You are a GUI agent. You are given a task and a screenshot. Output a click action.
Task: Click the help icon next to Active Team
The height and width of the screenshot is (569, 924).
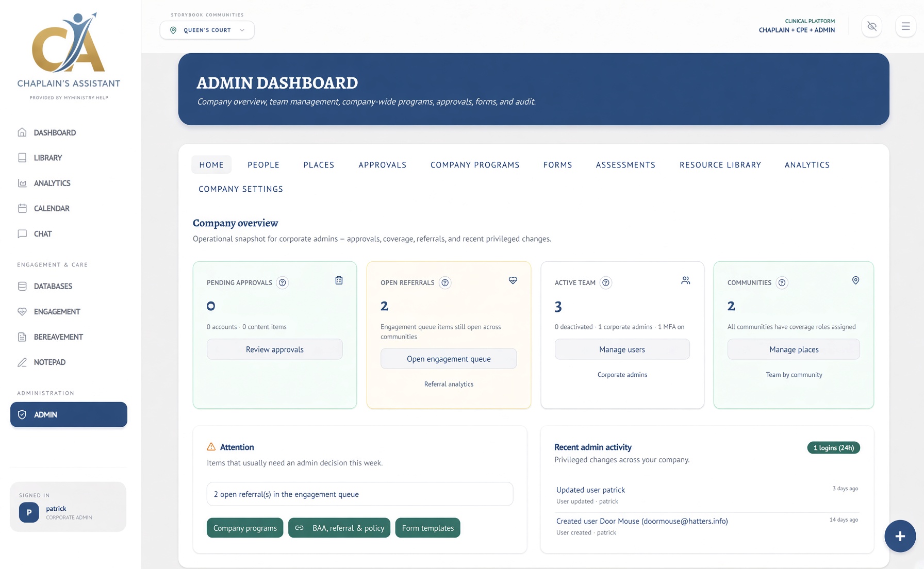606,282
